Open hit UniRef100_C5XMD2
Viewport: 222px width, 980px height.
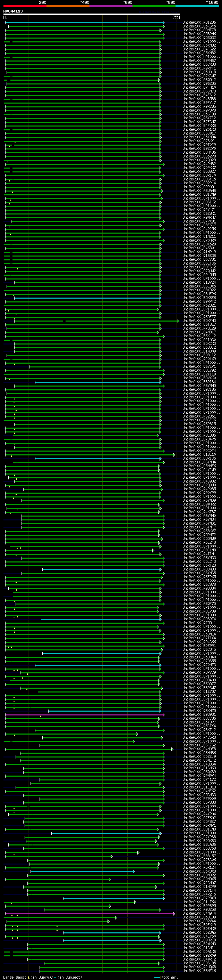(x=199, y=45)
